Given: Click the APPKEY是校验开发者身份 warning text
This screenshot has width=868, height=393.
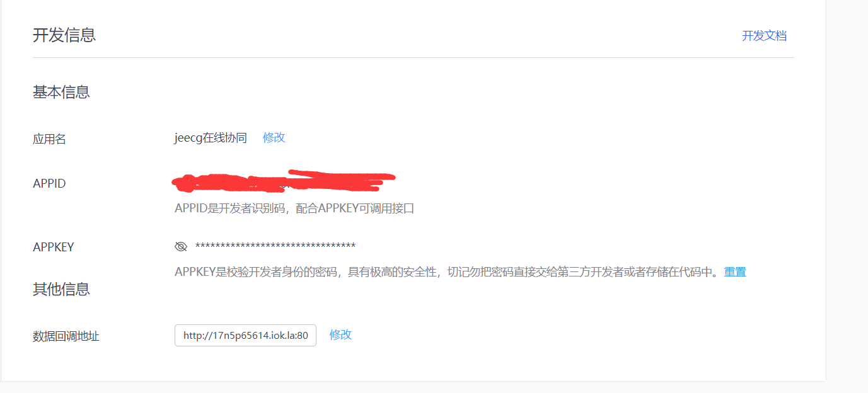Looking at the screenshot, I should pos(446,272).
